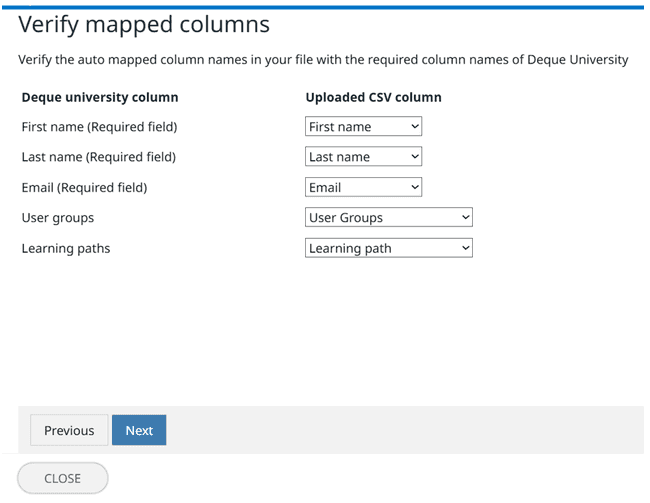Click the 'Verify mapped columns' heading
This screenshot has width=650, height=503.
144,25
